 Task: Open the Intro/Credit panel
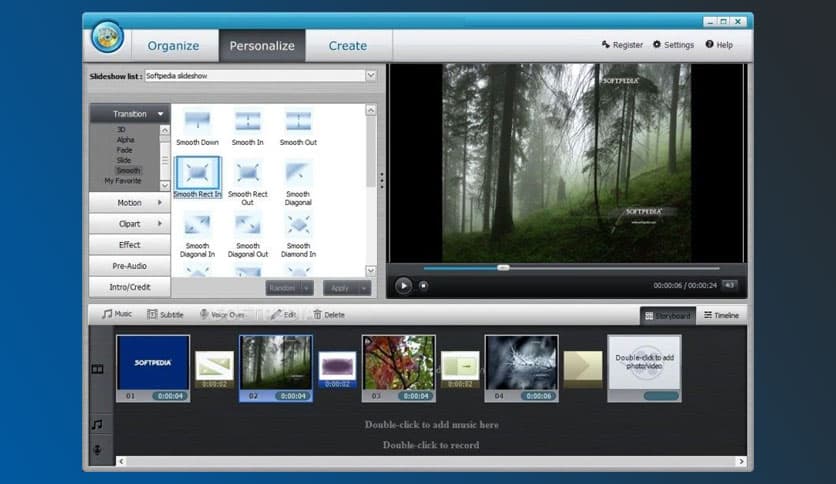[130, 287]
